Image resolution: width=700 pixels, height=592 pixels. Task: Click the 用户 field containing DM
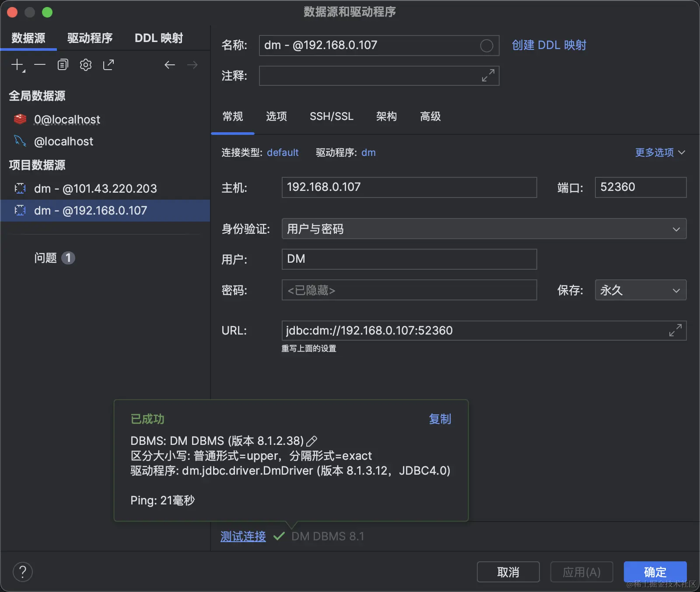[x=409, y=259]
